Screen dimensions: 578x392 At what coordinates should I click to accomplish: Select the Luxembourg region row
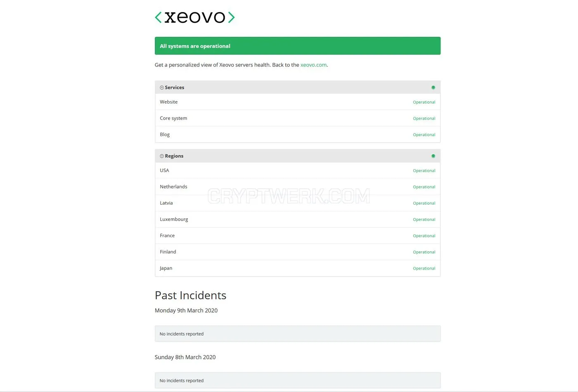coord(298,219)
